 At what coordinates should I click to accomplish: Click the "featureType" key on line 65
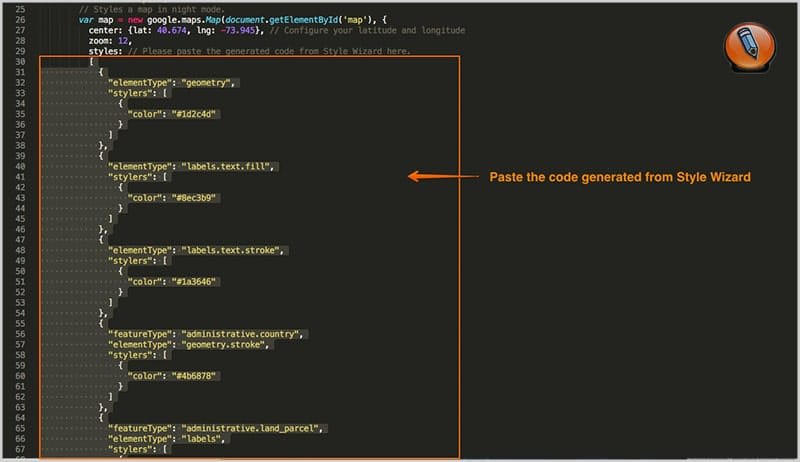click(x=138, y=428)
